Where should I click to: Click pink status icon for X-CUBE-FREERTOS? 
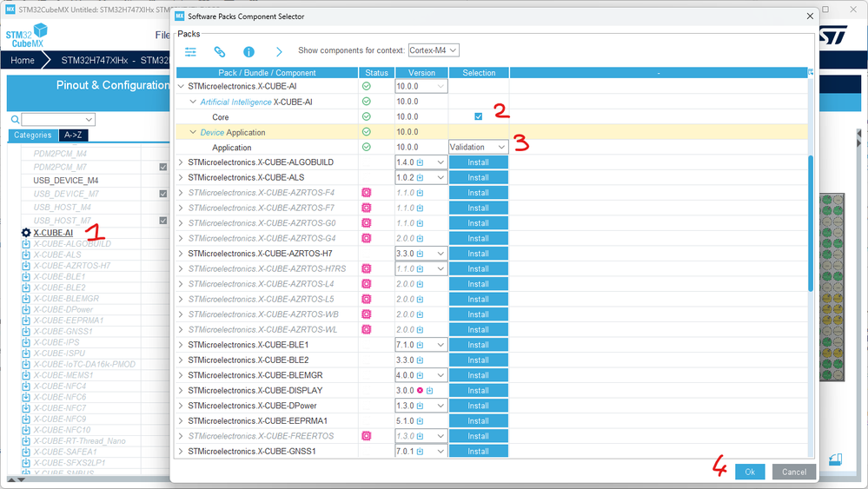coord(366,436)
